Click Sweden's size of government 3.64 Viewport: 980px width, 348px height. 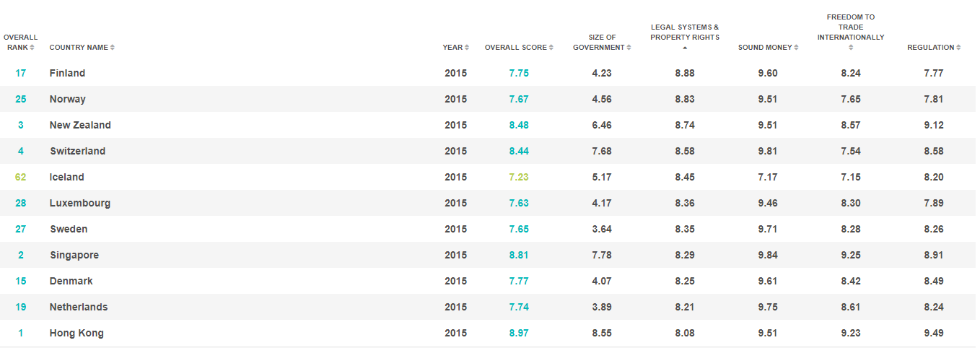(x=602, y=229)
